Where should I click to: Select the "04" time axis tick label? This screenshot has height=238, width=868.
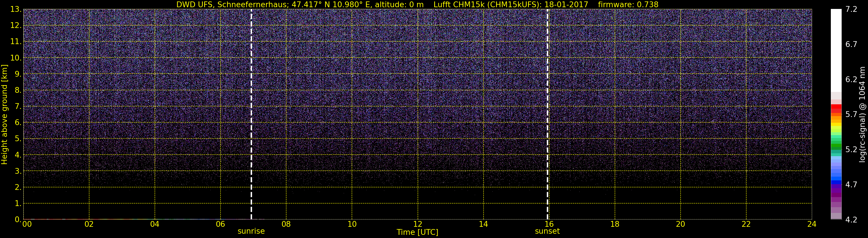[155, 224]
